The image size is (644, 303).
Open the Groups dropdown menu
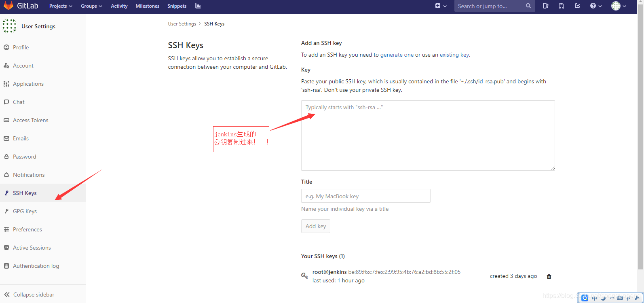pos(91,6)
